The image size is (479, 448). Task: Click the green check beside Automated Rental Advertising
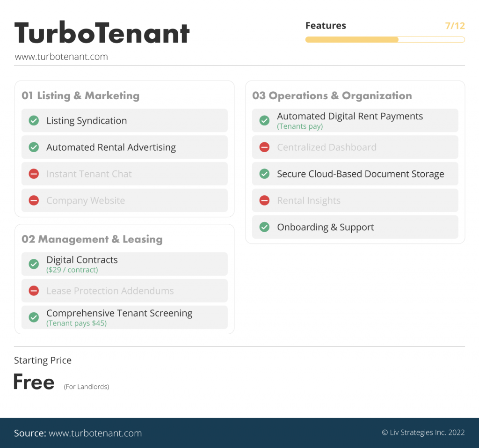tap(34, 147)
